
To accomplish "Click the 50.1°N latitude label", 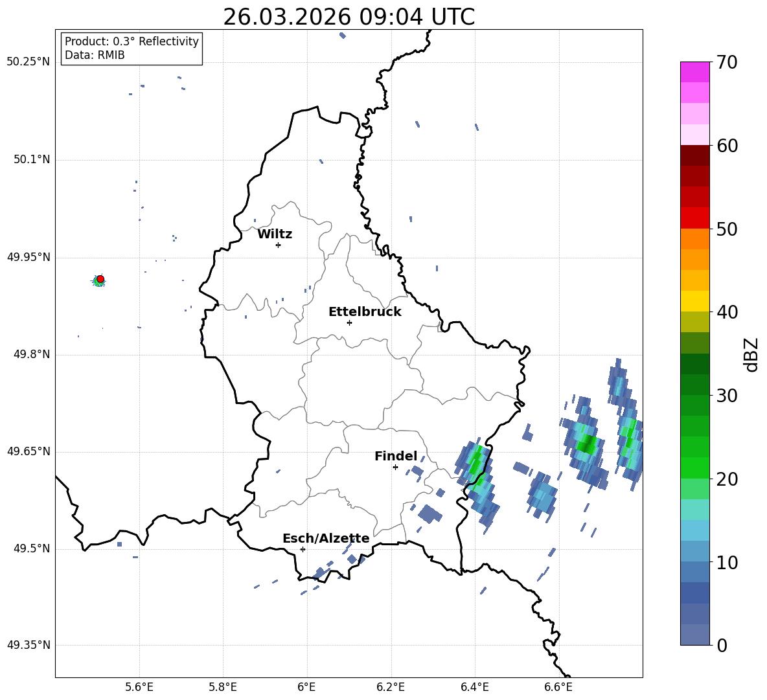I will (x=32, y=159).
